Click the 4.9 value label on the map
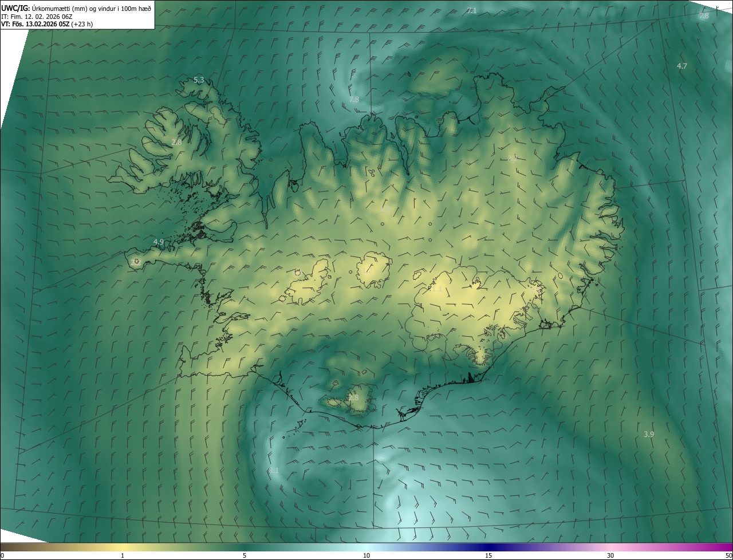This screenshot has width=733, height=560. pyautogui.click(x=159, y=242)
